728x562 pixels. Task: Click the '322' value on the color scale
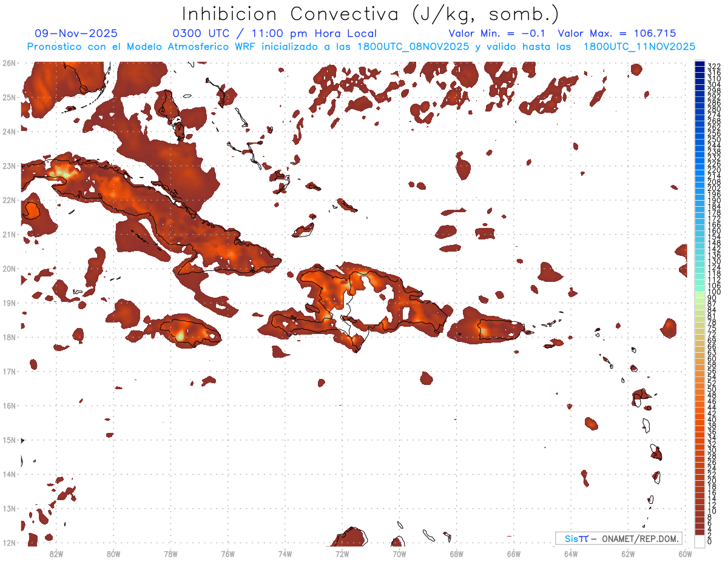(x=714, y=66)
